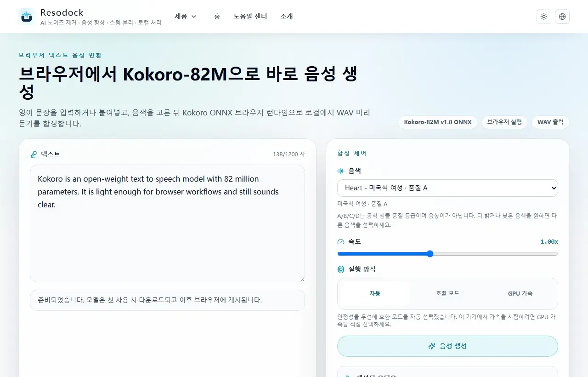
Task: Open the language globe icon
Action: click(x=562, y=17)
